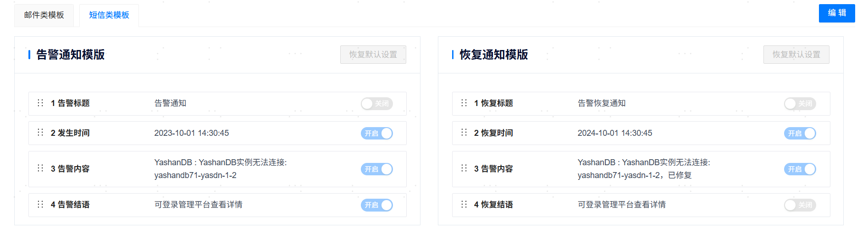Viewport: 868px width, 240px height.
Task: Turn off the 告警结语 toggle
Action: click(x=376, y=205)
